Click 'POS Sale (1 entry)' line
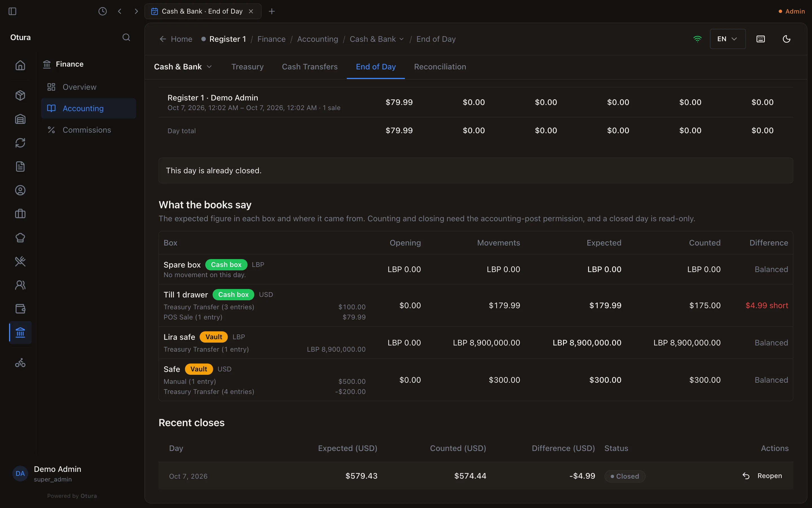This screenshot has height=508, width=812. (x=193, y=317)
